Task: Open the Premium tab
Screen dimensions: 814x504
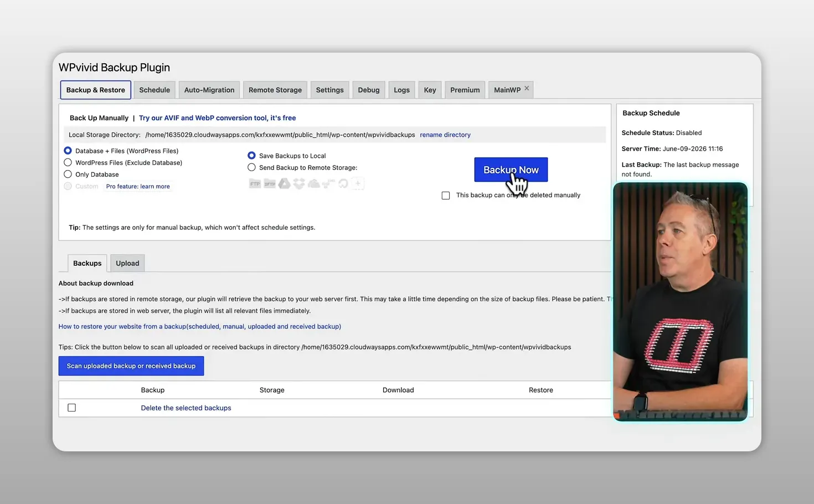Action: coord(465,90)
